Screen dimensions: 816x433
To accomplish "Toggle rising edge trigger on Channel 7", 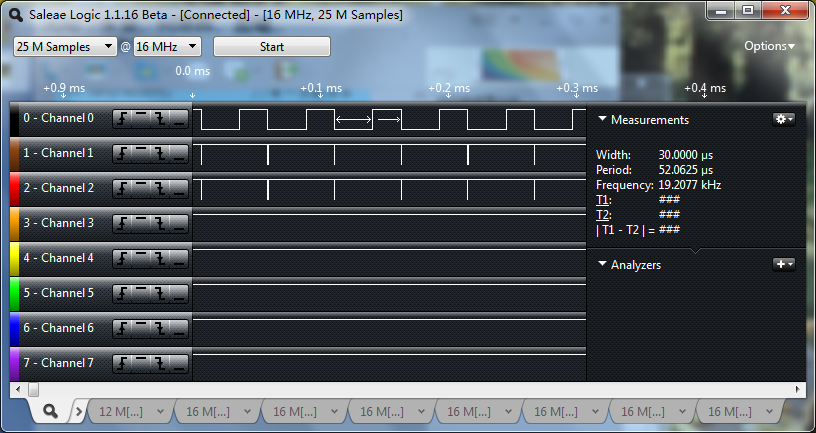I will coord(122,364).
